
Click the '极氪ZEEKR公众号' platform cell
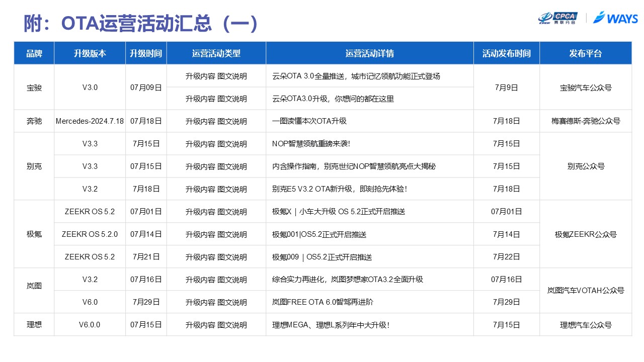point(586,234)
